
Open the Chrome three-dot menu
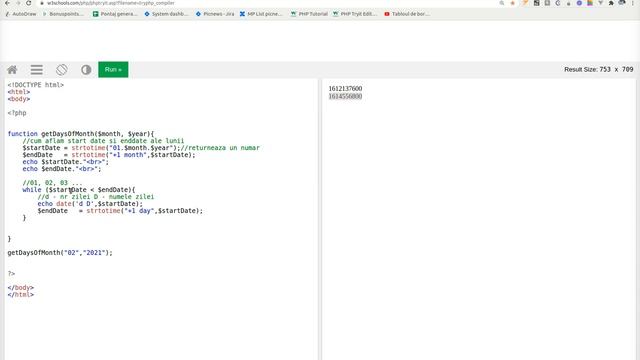[x=633, y=3]
